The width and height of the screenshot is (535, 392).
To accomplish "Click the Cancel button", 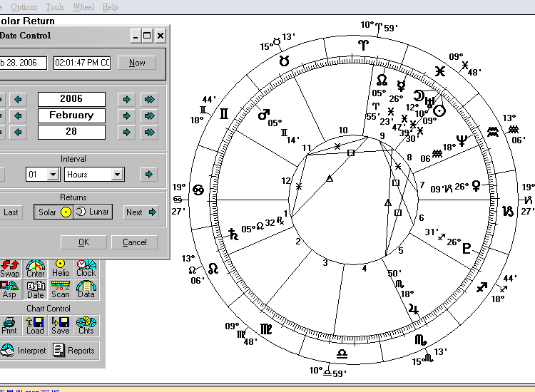I will [x=134, y=242].
